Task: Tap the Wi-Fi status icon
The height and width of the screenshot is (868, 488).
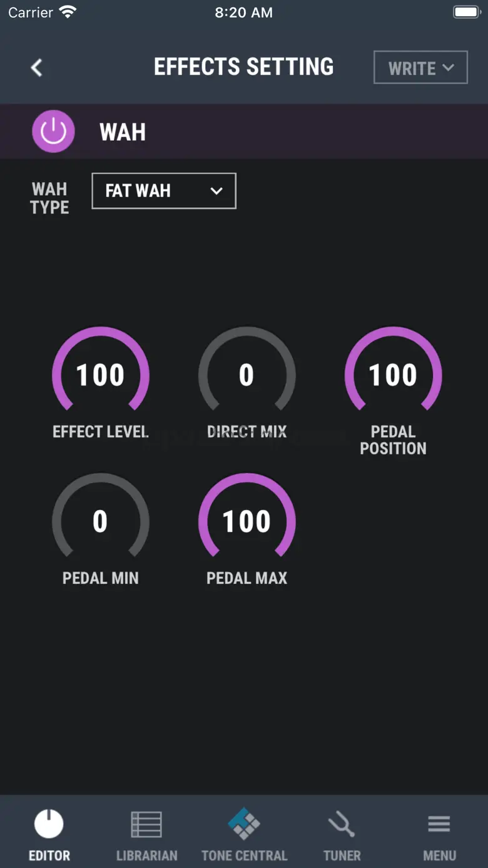Action: 67,12
